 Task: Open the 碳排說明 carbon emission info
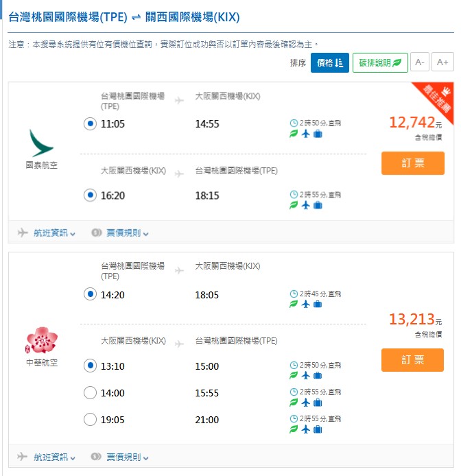click(x=380, y=62)
